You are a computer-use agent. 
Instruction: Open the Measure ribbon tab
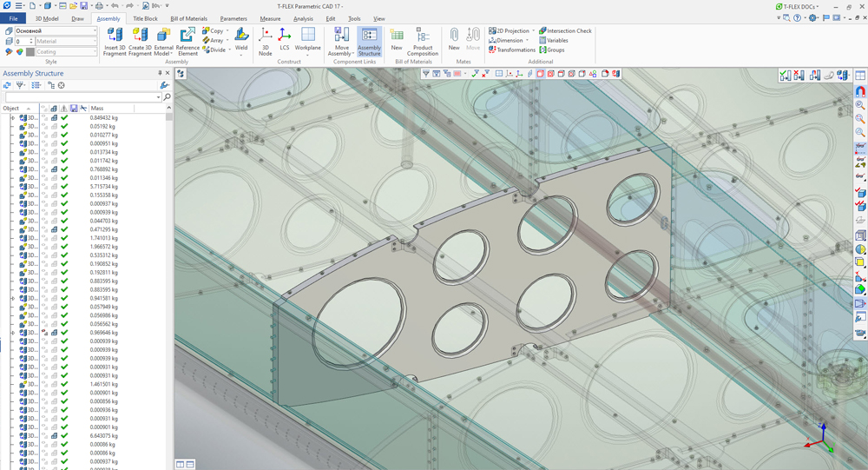tap(270, 18)
